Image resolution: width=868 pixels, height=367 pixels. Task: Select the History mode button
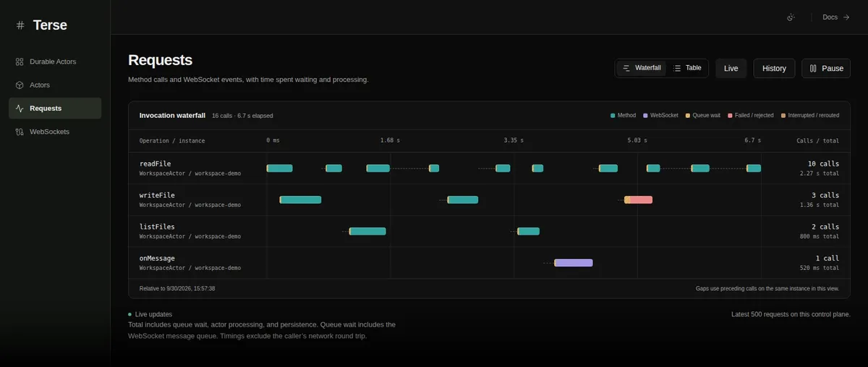pyautogui.click(x=774, y=68)
